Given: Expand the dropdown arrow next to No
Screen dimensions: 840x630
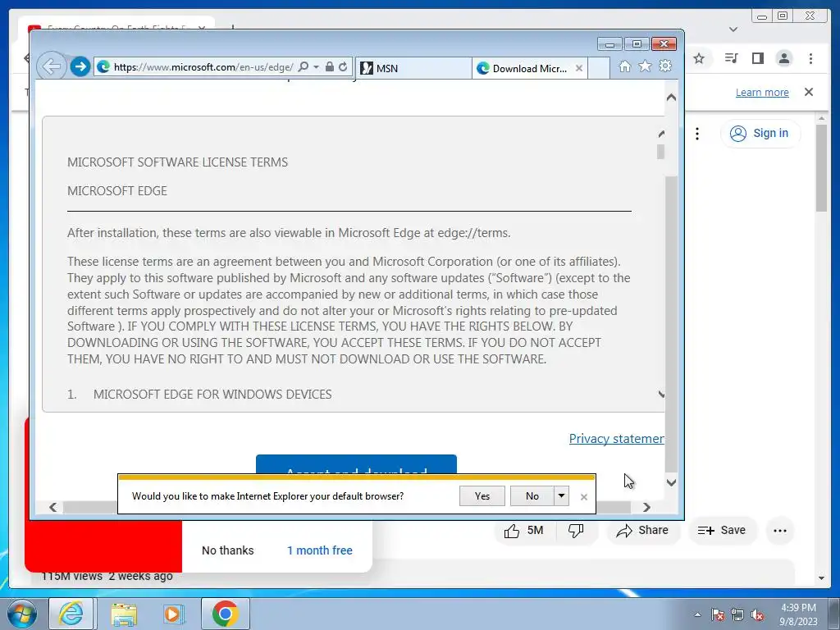Looking at the screenshot, I should pyautogui.click(x=561, y=496).
